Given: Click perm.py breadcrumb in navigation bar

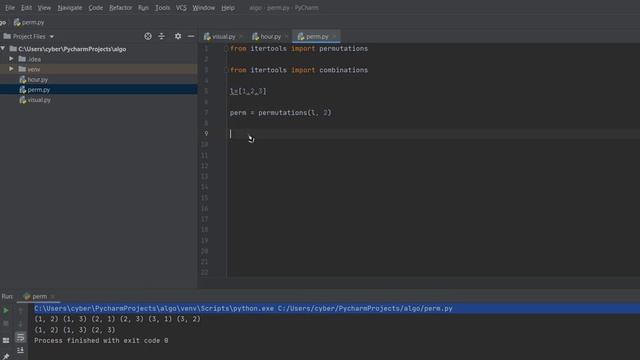Looking at the screenshot, I should (x=29, y=22).
